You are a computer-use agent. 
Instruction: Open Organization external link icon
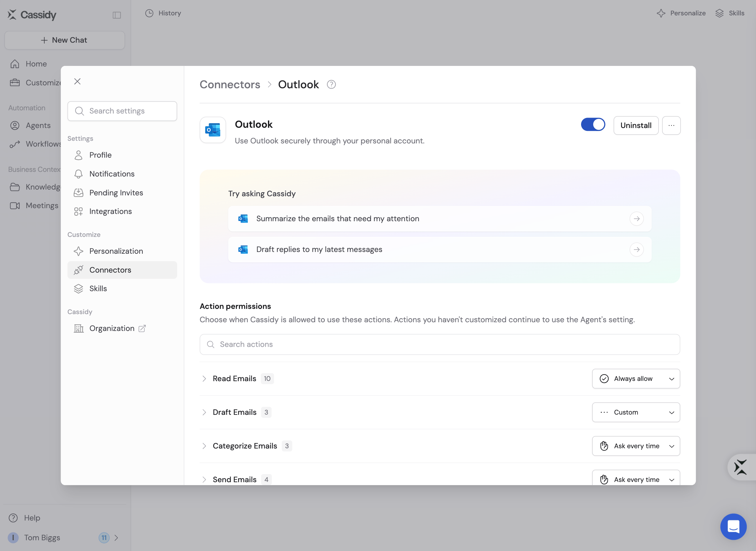click(142, 329)
